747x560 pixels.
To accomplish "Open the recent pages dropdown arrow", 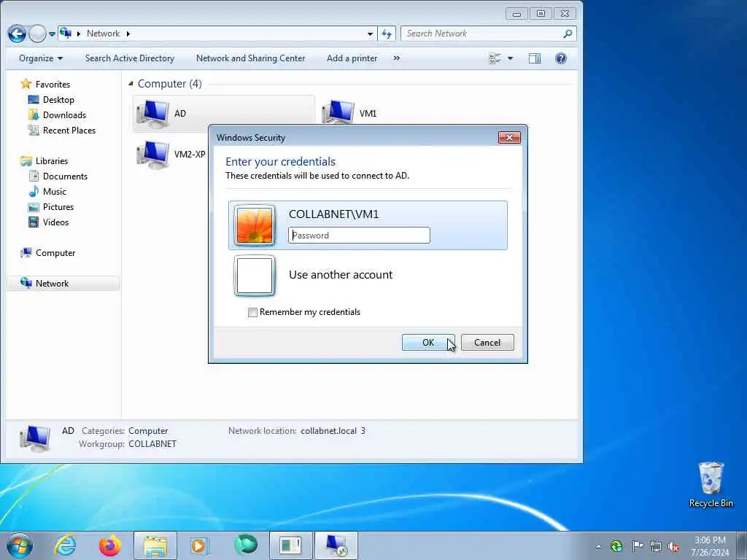I will tap(52, 34).
